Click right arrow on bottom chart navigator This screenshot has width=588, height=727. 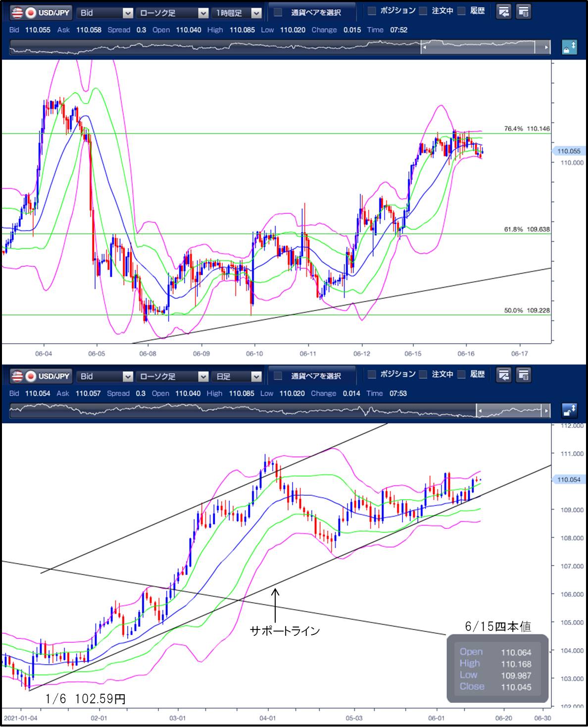[x=546, y=411]
